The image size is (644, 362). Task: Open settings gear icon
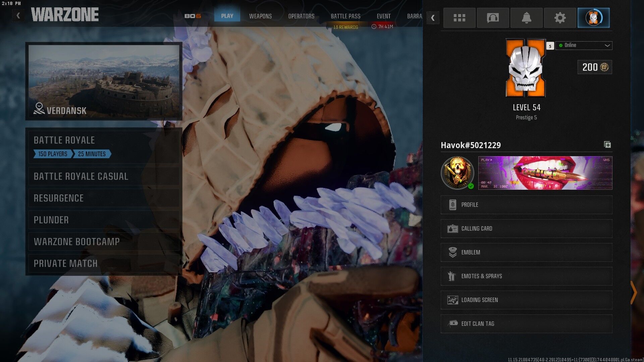pos(560,18)
